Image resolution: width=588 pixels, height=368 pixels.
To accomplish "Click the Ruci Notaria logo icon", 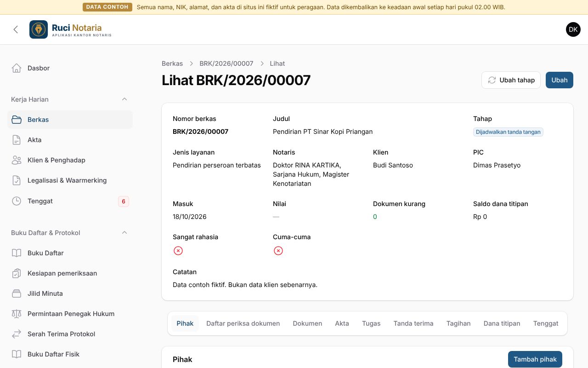I will tap(39, 29).
